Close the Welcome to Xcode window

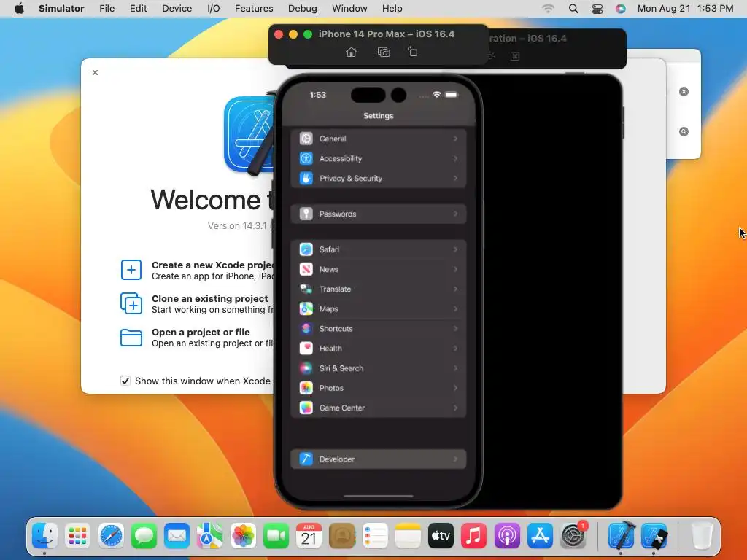point(96,72)
